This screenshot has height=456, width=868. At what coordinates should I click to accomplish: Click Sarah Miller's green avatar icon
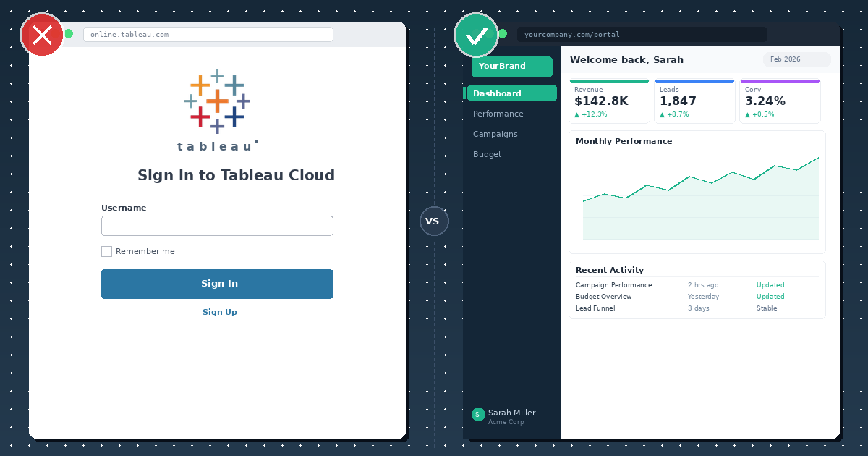(478, 414)
